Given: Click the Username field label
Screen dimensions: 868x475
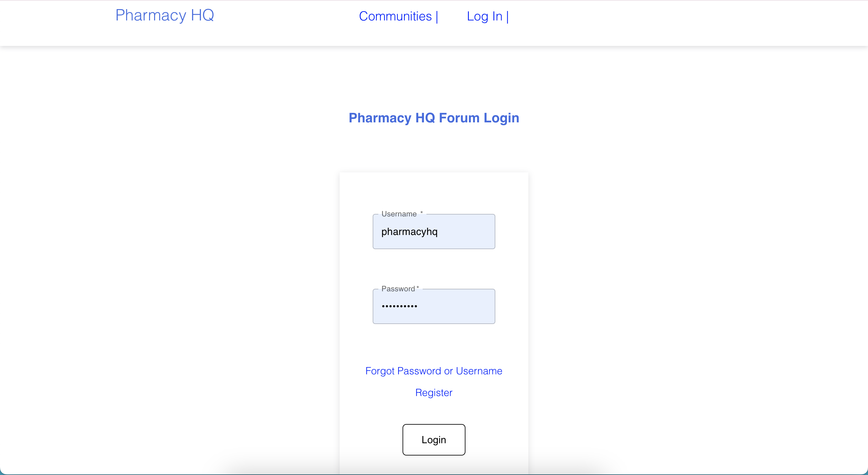Looking at the screenshot, I should coord(399,214).
